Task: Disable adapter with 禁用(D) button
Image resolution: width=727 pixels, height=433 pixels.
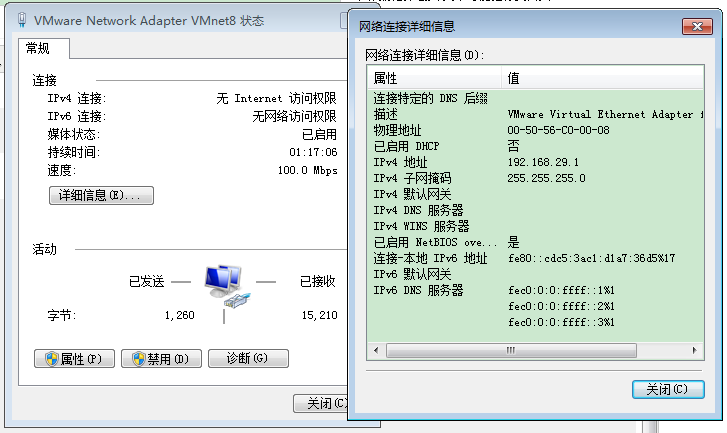Action: click(x=161, y=358)
